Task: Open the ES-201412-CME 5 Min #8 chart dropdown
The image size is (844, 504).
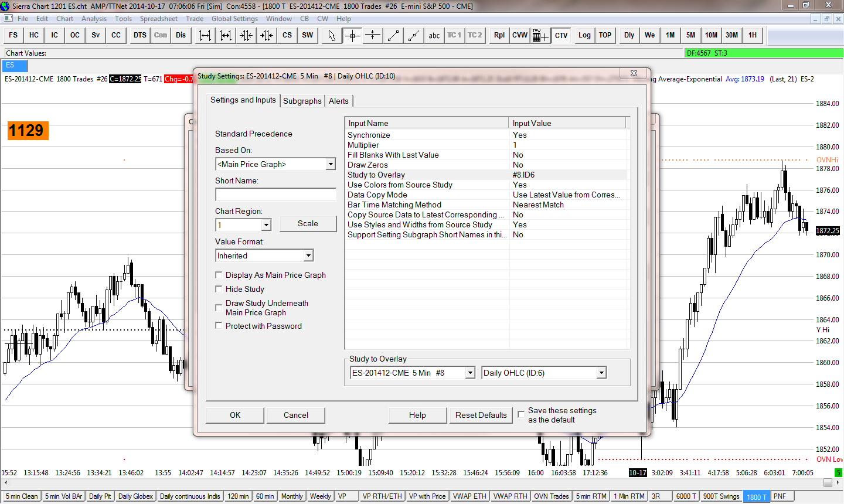Action: click(469, 373)
